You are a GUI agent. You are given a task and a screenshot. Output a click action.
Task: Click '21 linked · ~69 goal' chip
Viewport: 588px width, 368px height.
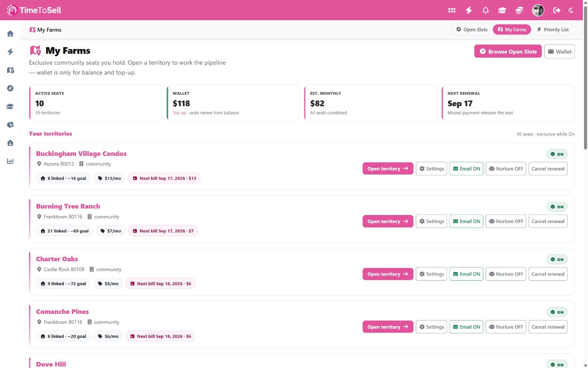click(x=64, y=231)
